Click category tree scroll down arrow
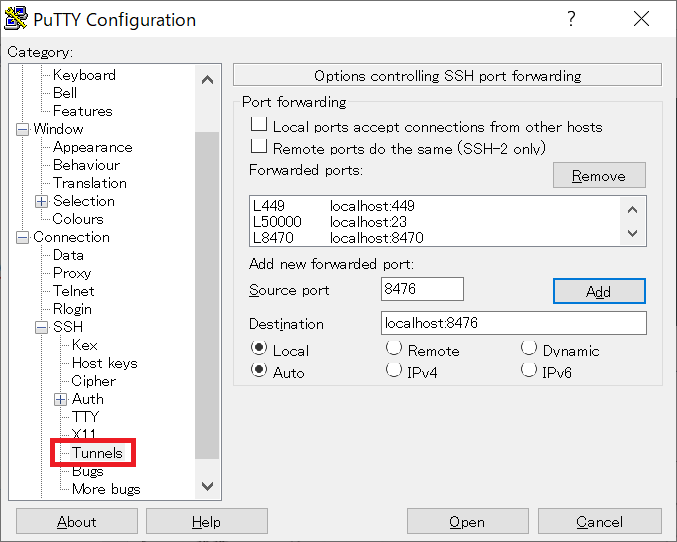 click(208, 486)
